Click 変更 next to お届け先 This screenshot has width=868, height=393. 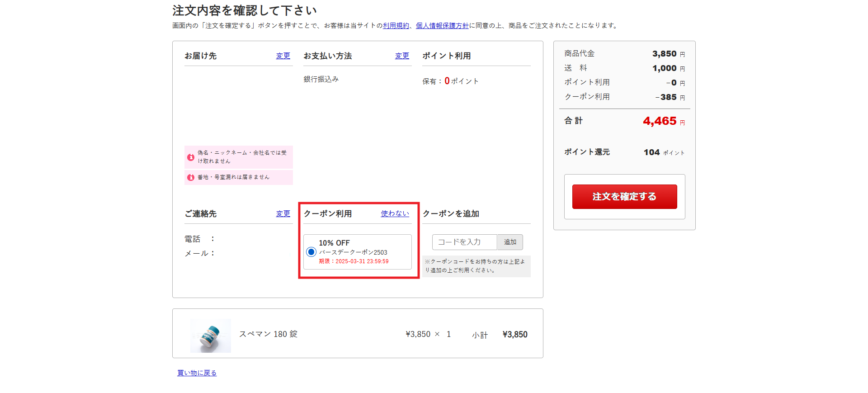tap(283, 56)
